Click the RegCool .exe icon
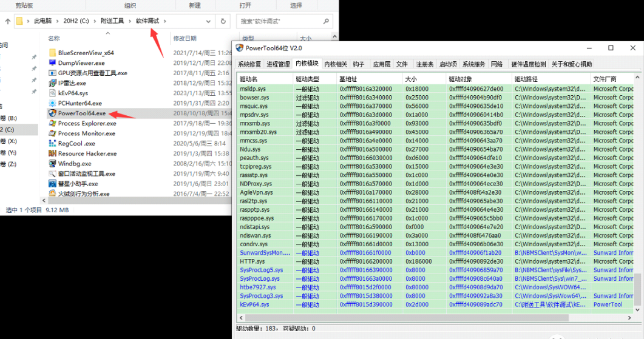 click(x=53, y=144)
